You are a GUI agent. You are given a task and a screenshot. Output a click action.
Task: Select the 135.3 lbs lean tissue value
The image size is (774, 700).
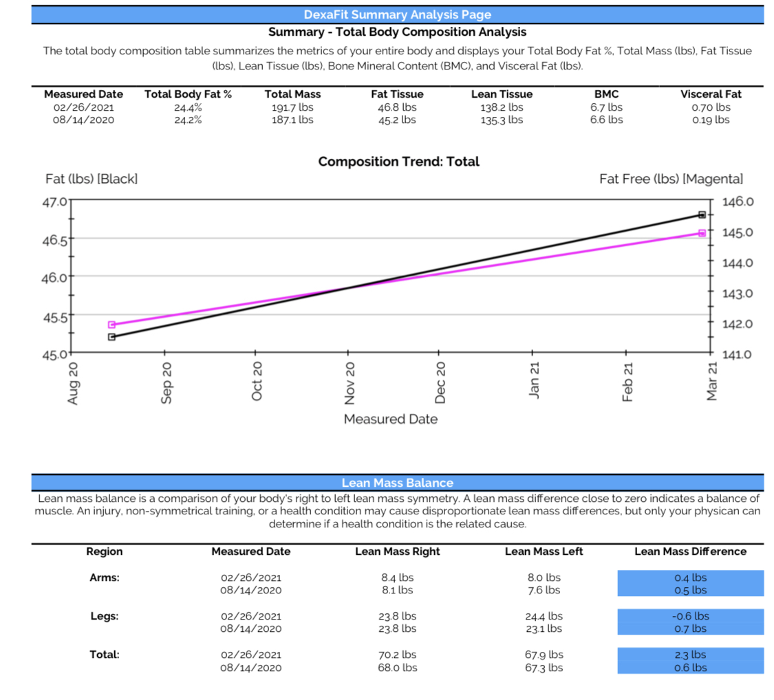click(502, 120)
